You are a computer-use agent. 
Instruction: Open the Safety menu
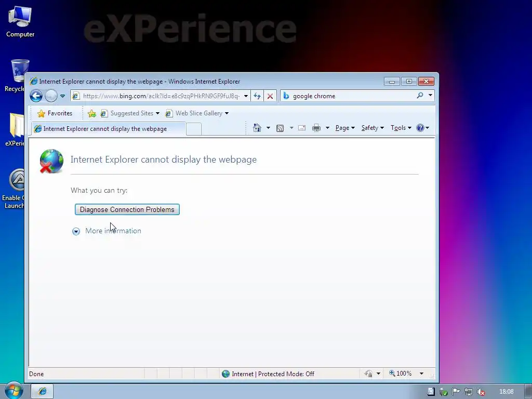[373, 128]
